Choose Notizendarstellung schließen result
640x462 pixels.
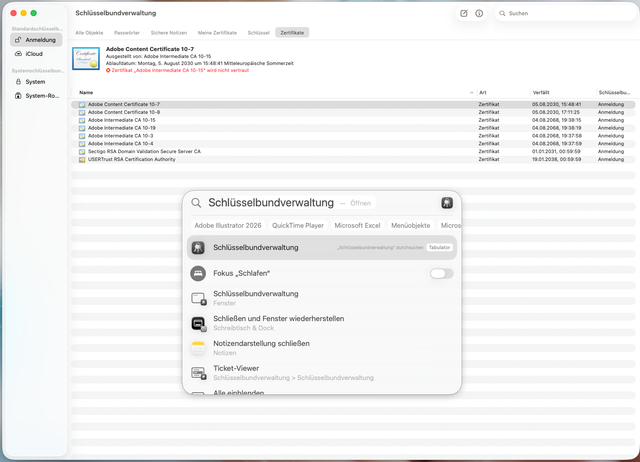tap(322, 348)
